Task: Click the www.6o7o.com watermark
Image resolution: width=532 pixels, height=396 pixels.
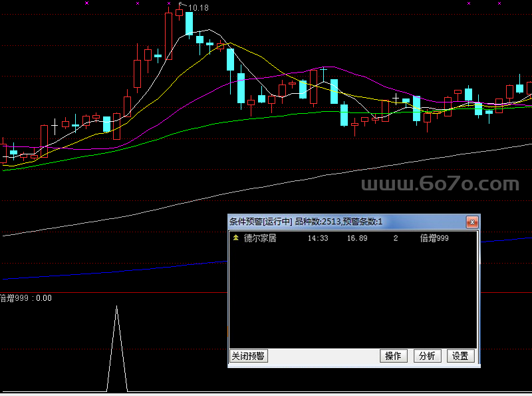Action: pos(440,184)
